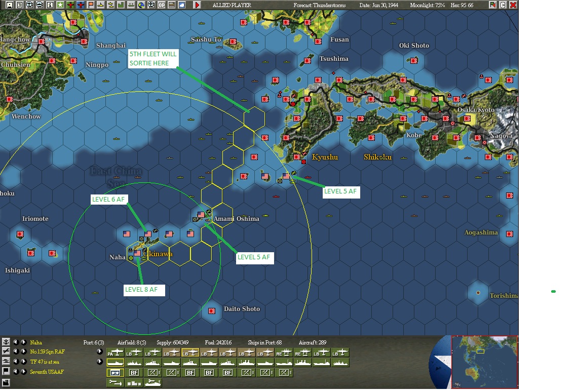Select the Iriomote Japanese base marker

(x=20, y=234)
